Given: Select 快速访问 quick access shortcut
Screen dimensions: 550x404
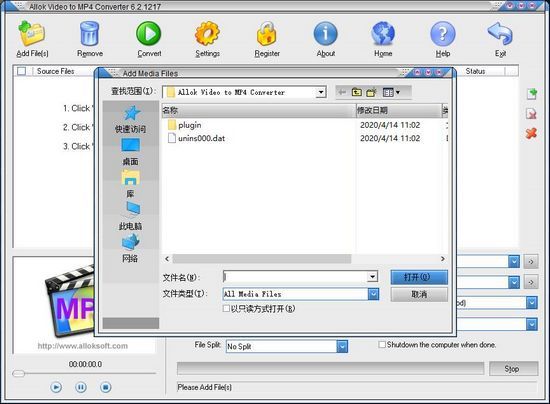Looking at the screenshot, I should pos(130,119).
